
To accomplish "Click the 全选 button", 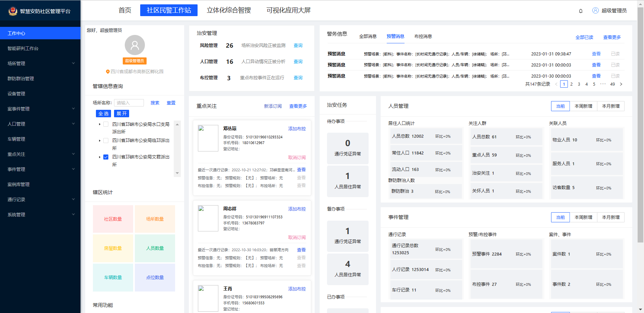I will click(103, 114).
